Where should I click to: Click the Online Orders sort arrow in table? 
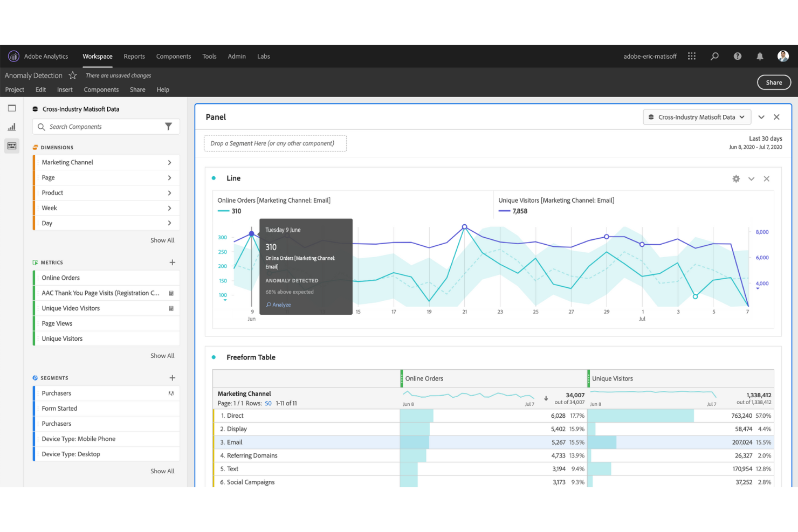[546, 399]
